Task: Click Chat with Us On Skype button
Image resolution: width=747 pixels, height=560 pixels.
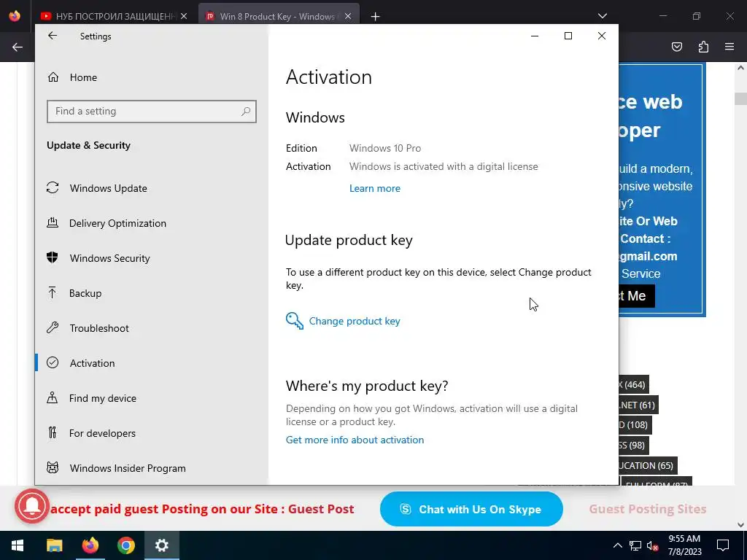Action: (471, 509)
